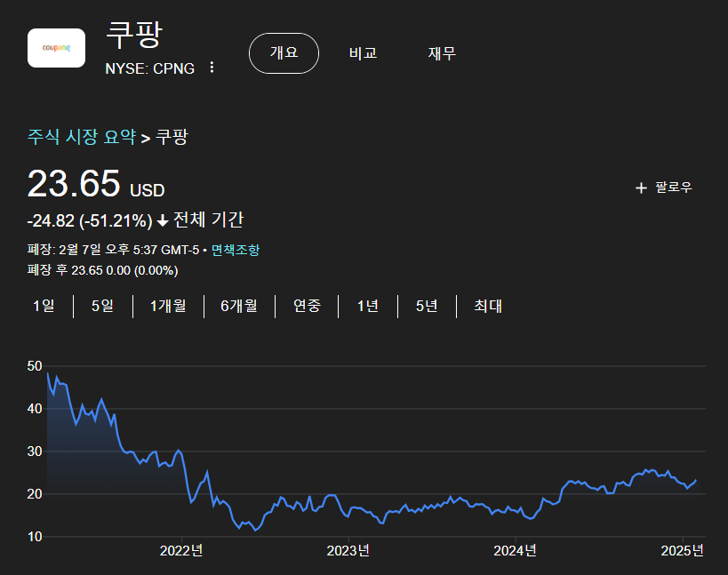Click the down arrow icon before 전체 기간
728x575 pixels.
(x=163, y=221)
